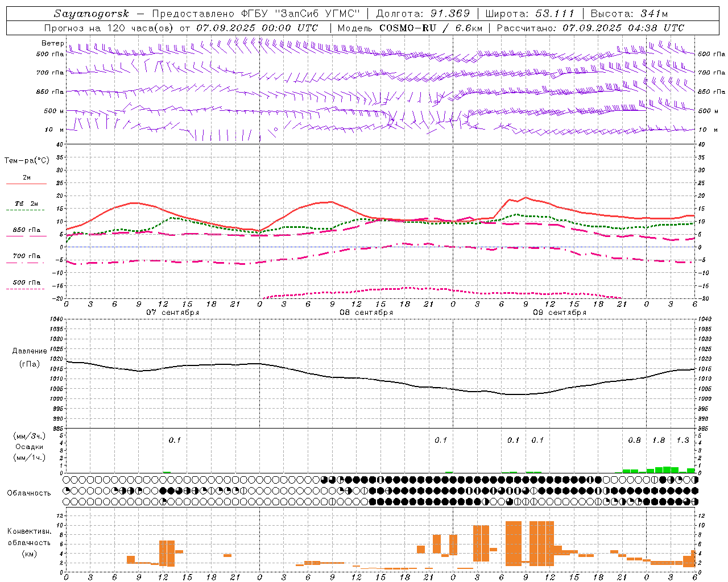Click 'Прогноз на 120 часа(ов)' forecast header
This screenshot has height=582, width=728.
[110, 28]
